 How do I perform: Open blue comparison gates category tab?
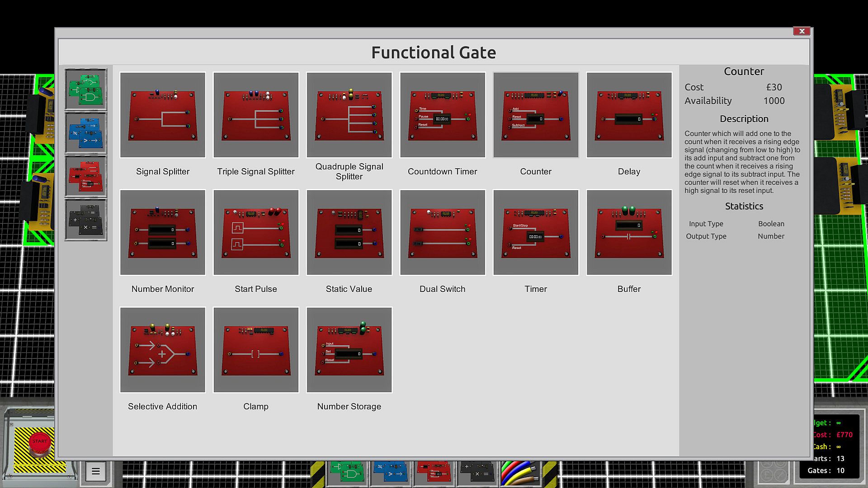coord(86,133)
